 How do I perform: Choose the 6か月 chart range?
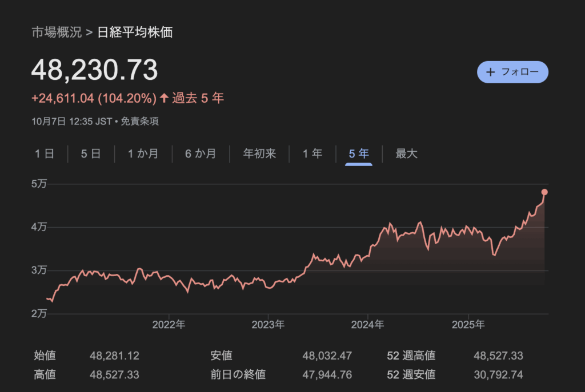coord(201,153)
